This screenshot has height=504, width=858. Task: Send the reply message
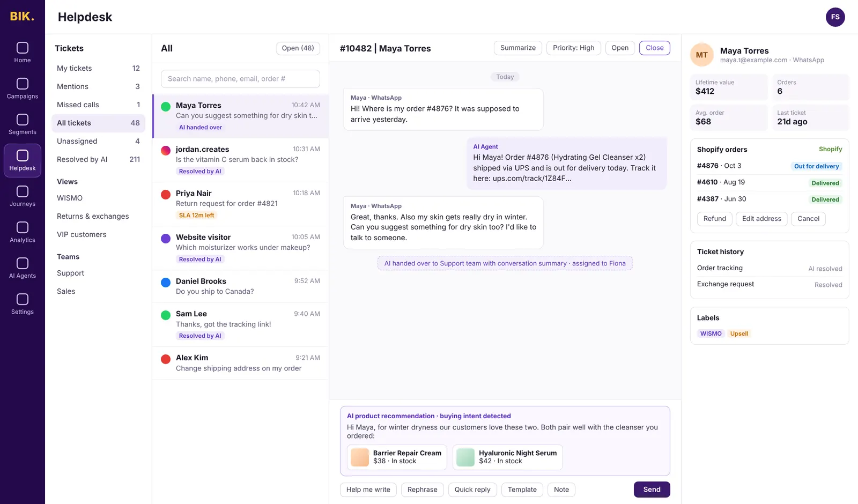[x=652, y=490]
